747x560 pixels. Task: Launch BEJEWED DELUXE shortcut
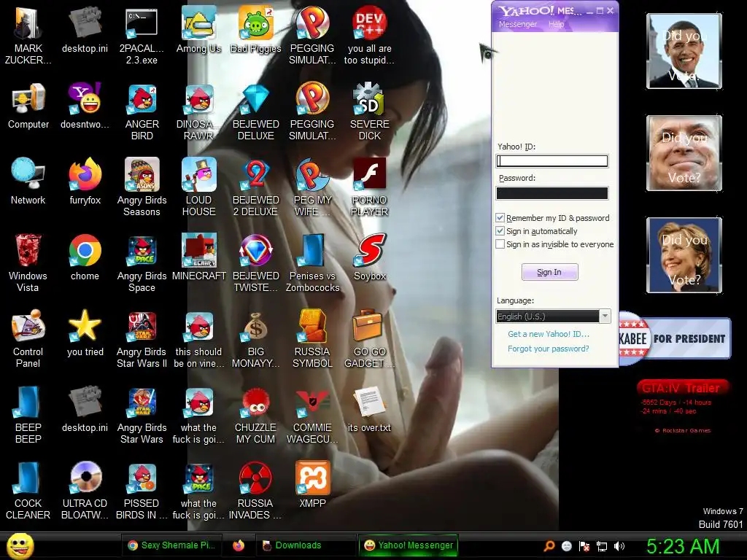(255, 111)
